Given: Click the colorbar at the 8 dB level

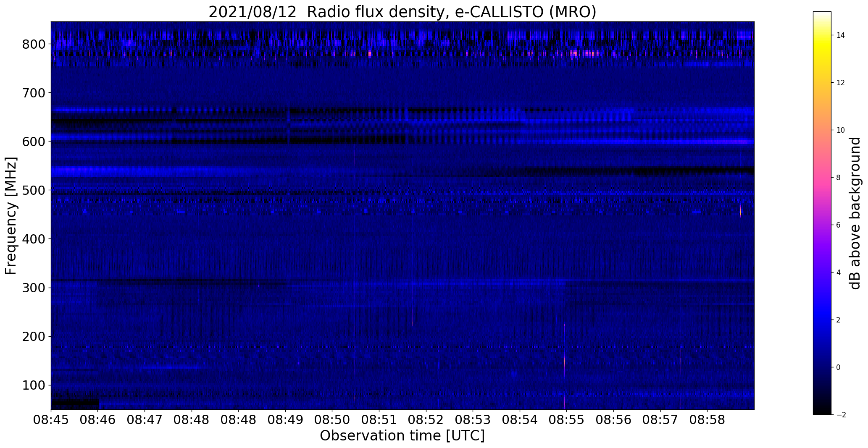Looking at the screenshot, I should 822,178.
